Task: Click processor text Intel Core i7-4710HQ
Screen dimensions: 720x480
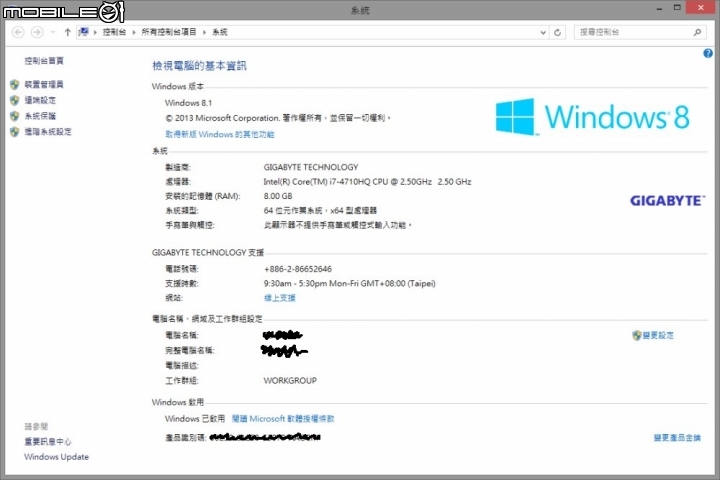Action: [x=367, y=182]
